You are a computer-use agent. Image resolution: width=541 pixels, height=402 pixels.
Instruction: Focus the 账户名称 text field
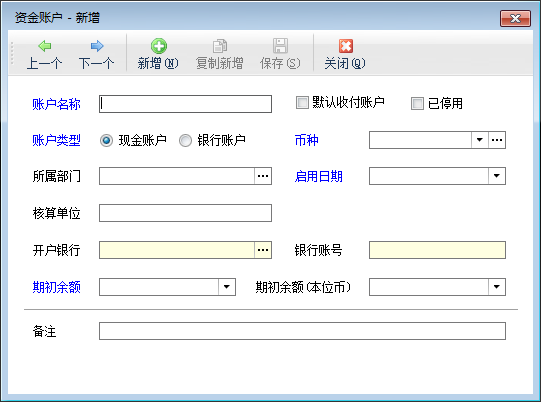click(x=185, y=104)
